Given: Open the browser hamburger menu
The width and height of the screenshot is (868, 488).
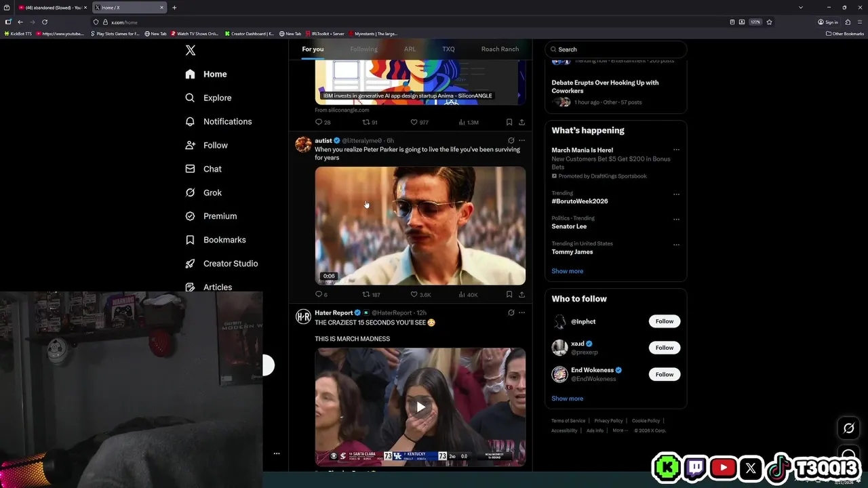Looking at the screenshot, I should (x=859, y=22).
